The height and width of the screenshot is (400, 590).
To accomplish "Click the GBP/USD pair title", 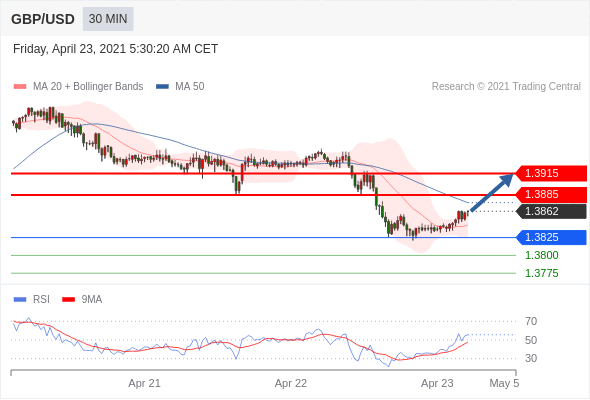I will tap(43, 19).
